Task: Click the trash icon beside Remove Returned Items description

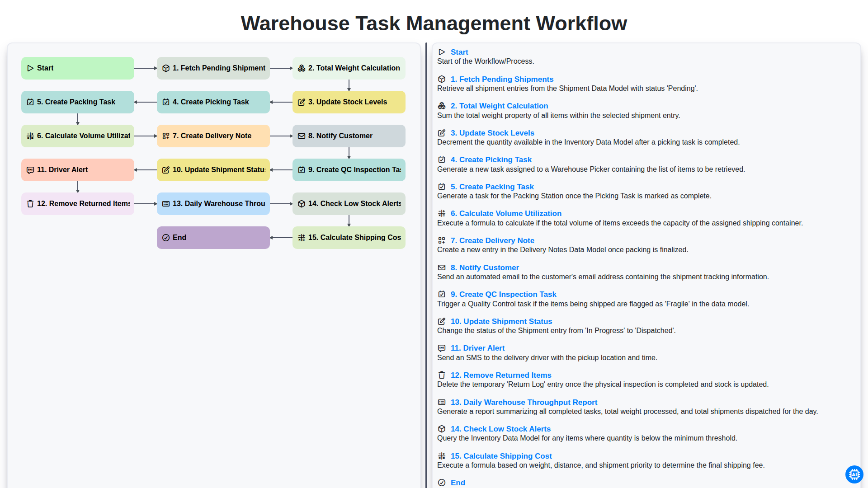Action: 442,375
